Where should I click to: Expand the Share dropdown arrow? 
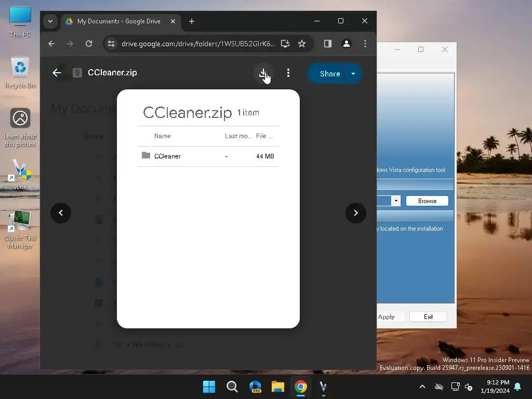[x=353, y=73]
